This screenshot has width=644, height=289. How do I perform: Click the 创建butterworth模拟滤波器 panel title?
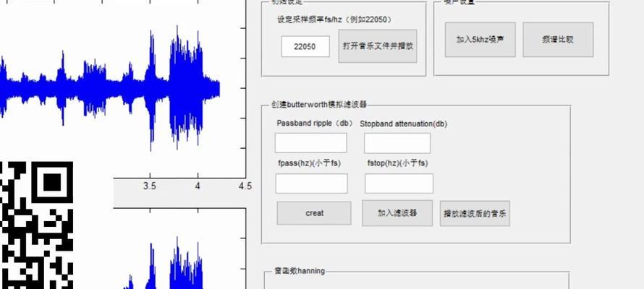click(x=318, y=105)
